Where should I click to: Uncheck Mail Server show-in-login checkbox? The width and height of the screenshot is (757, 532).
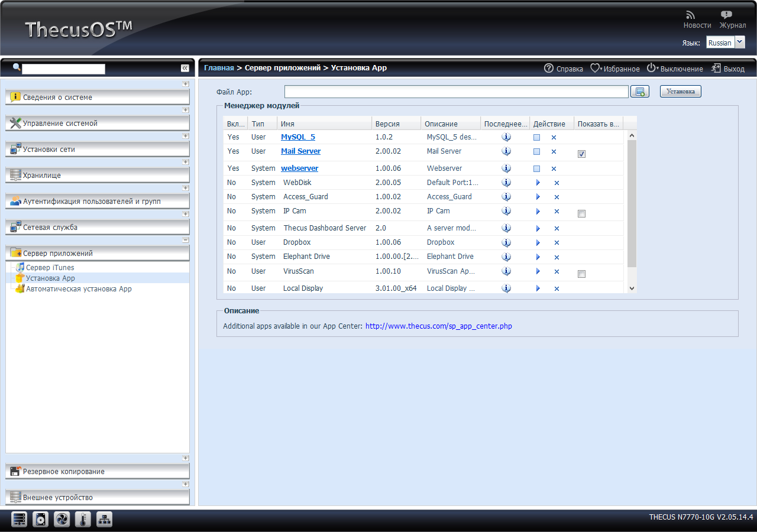581,154
